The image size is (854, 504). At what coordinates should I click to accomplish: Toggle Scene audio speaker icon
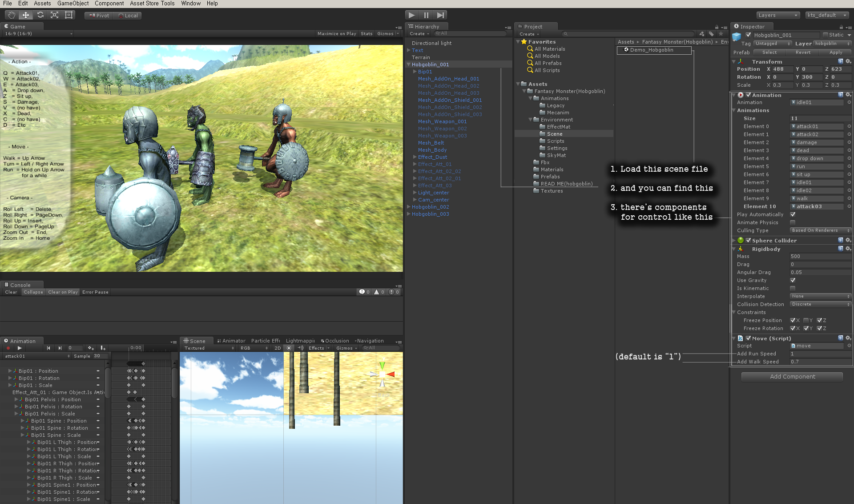301,348
